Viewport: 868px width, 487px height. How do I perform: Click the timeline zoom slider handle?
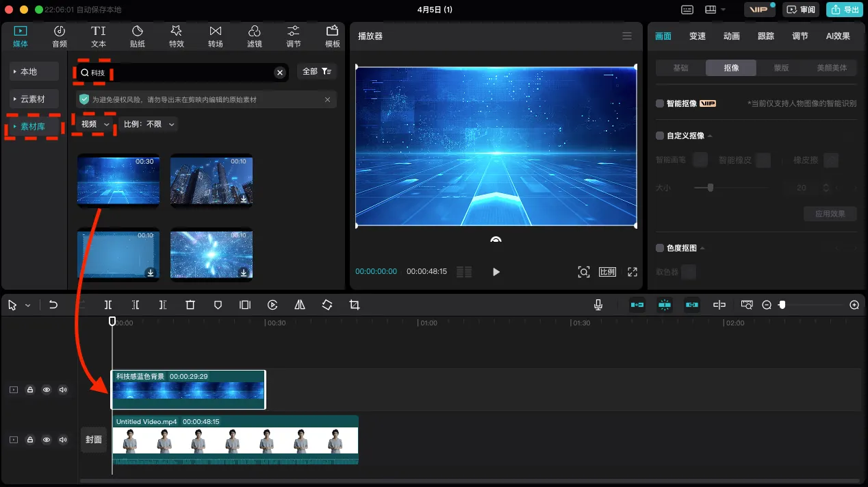(x=782, y=305)
